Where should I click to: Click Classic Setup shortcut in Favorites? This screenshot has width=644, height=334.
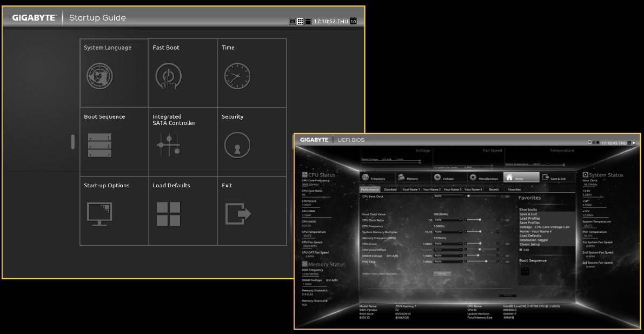click(x=530, y=245)
